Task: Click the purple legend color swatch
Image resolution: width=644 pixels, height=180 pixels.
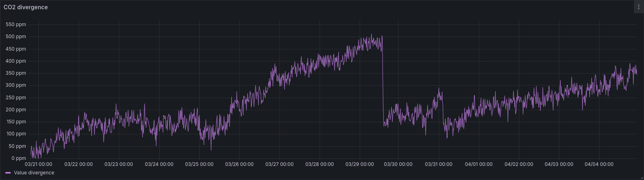Action: coord(8,173)
